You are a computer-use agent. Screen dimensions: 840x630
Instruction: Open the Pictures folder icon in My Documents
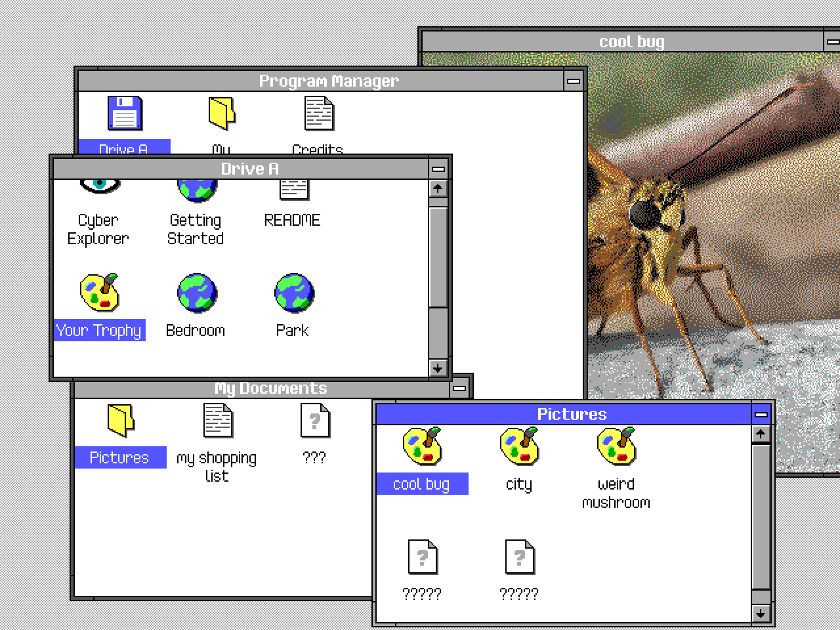coord(121,421)
